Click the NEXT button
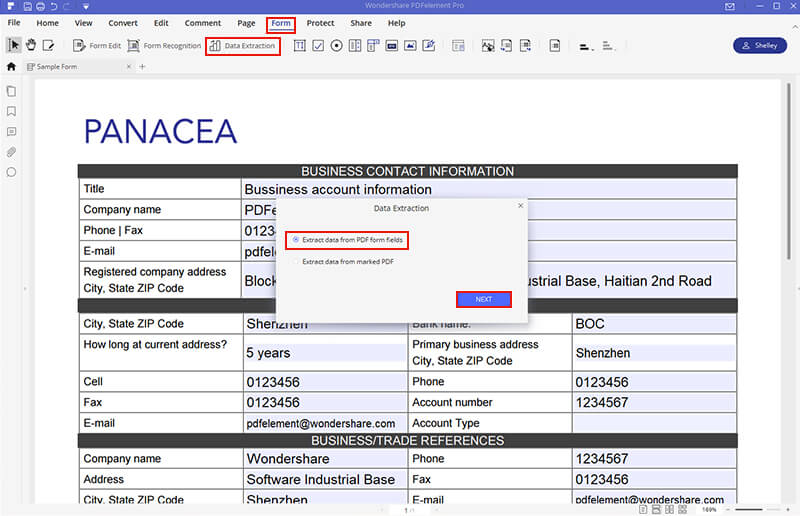This screenshot has width=800, height=516. coord(484,300)
